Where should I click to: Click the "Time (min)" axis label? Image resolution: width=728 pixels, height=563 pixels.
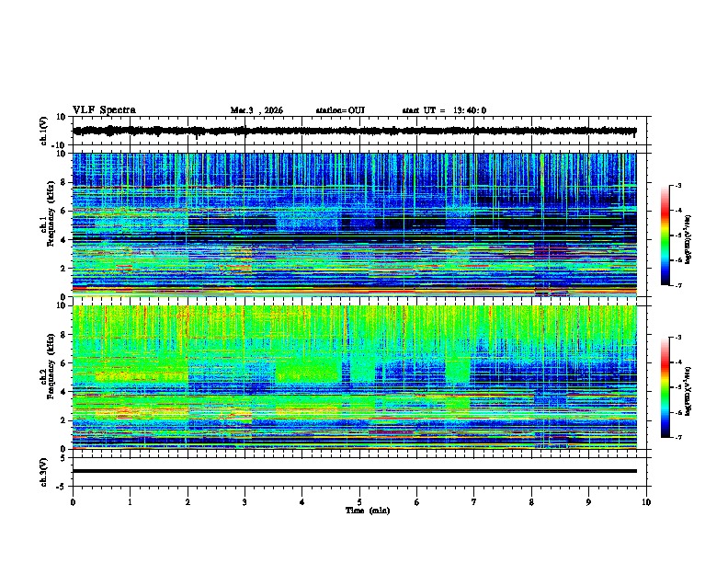[x=368, y=511]
